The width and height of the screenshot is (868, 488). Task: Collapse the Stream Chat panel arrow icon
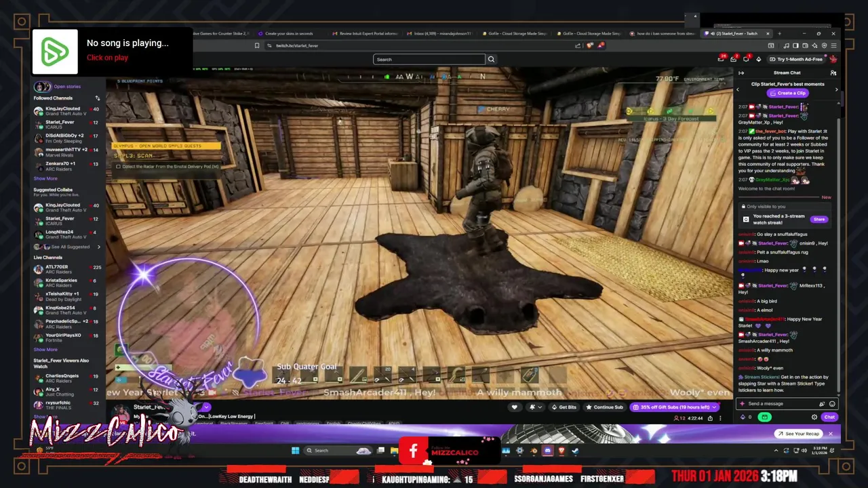(741, 73)
